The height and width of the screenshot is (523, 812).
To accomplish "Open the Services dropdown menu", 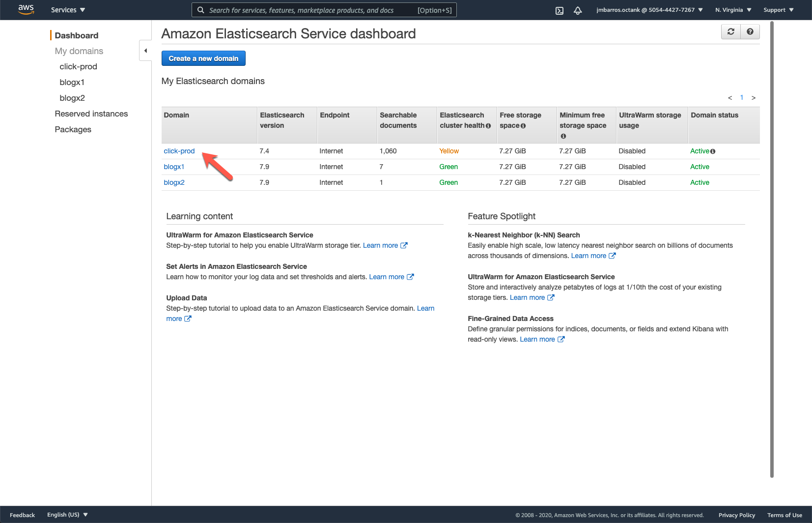I will point(68,10).
